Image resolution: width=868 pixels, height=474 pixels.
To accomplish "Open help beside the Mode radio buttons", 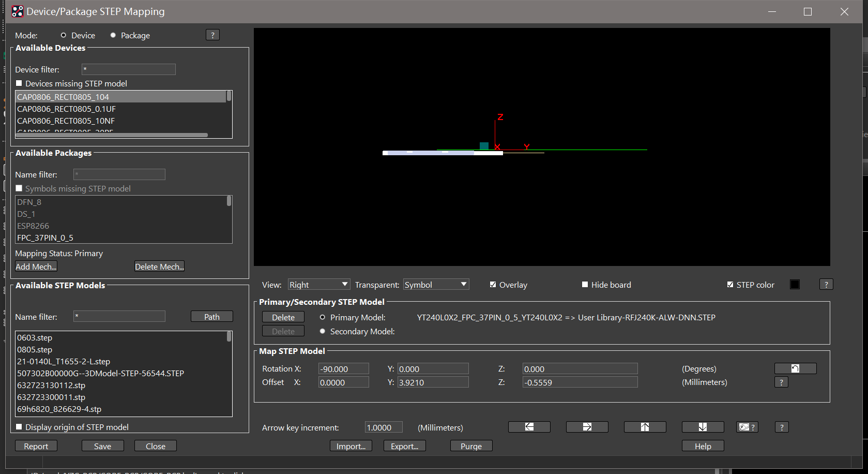I will click(212, 35).
